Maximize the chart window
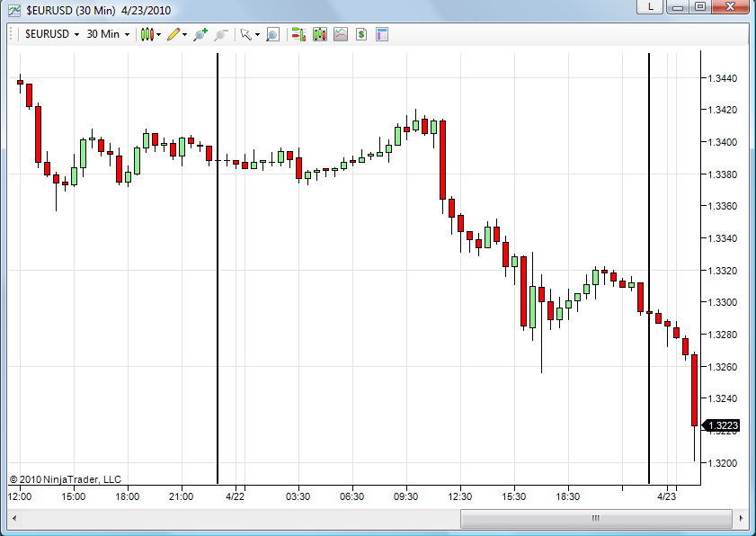This screenshot has width=756, height=536. click(x=700, y=6)
